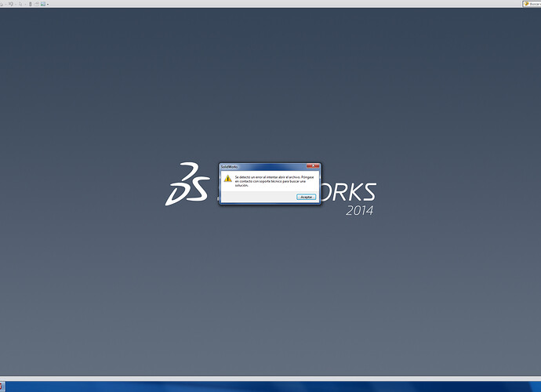Expand the dropdown arrow after the Options icon
541x392 pixels.
point(48,4)
